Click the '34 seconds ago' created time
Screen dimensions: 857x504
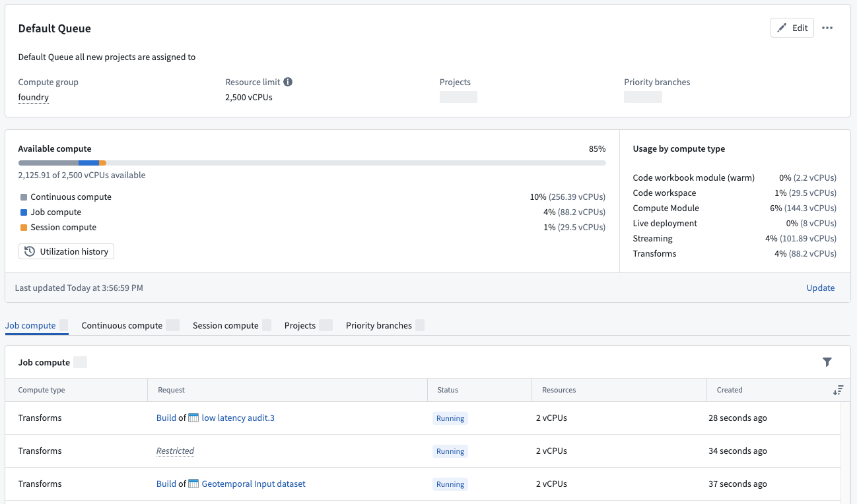pyautogui.click(x=737, y=451)
